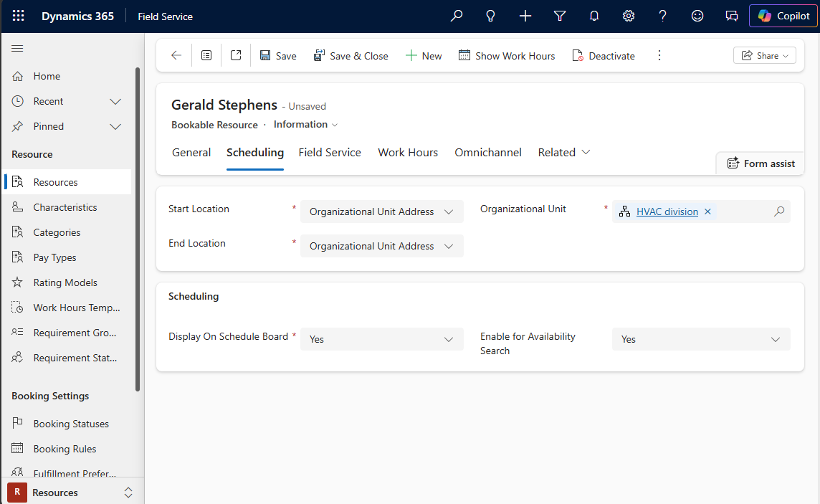Image resolution: width=820 pixels, height=504 pixels.
Task: Click the quick create plus icon
Action: [525, 16]
